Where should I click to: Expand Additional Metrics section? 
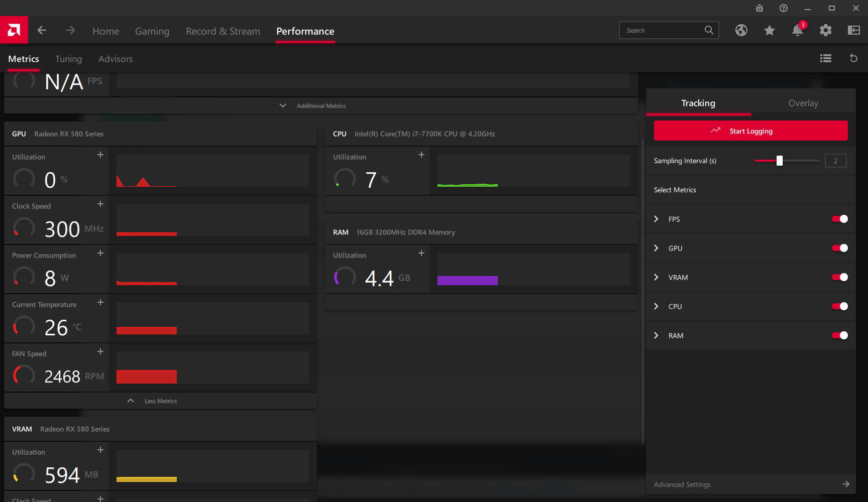[321, 105]
